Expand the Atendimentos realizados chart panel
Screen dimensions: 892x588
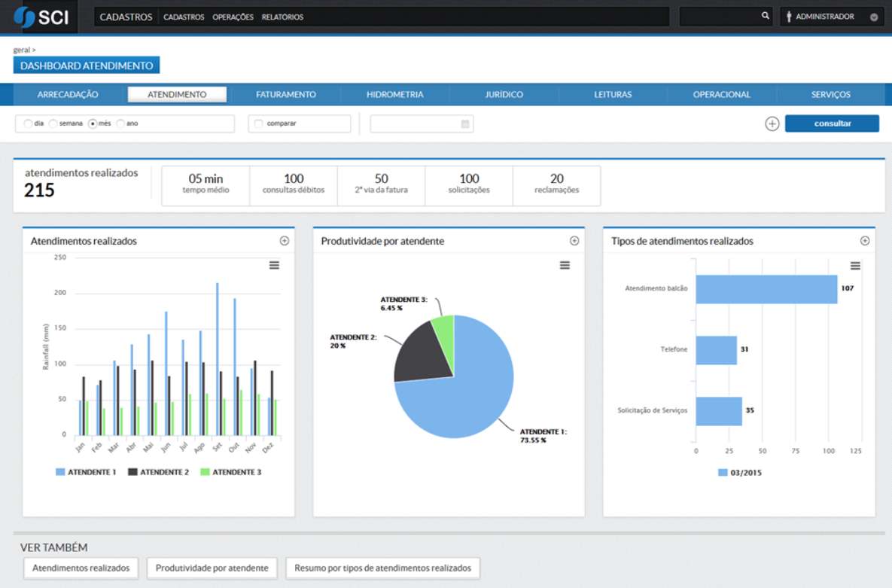(284, 241)
